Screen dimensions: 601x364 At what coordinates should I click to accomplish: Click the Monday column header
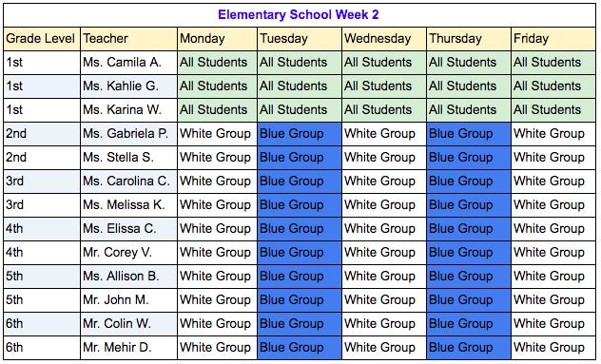218,39
